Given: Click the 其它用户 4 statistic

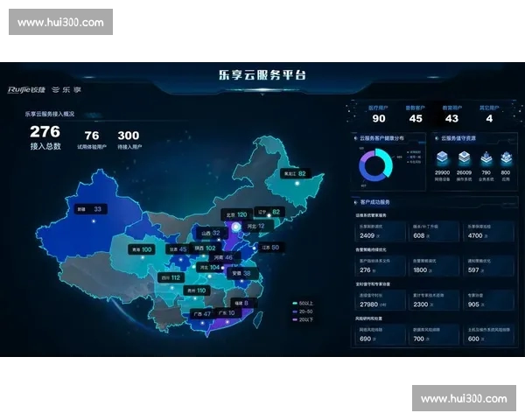Looking at the screenshot, I should point(489,115).
